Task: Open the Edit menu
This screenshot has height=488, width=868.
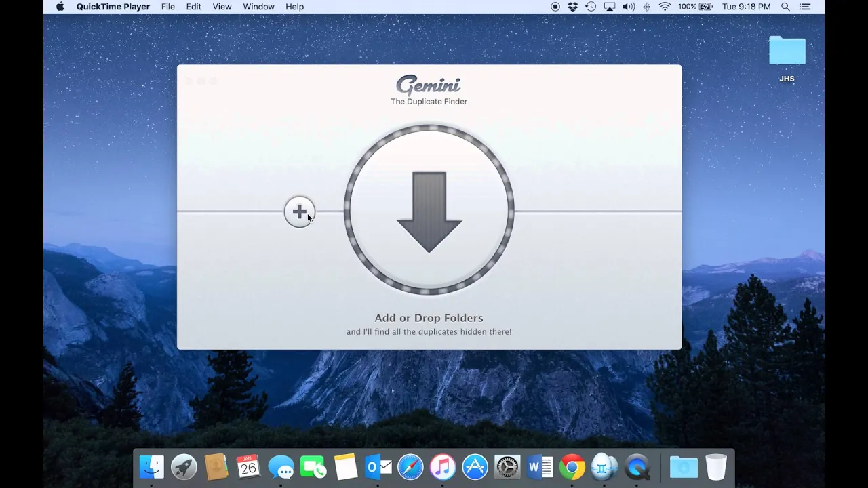Action: click(194, 7)
